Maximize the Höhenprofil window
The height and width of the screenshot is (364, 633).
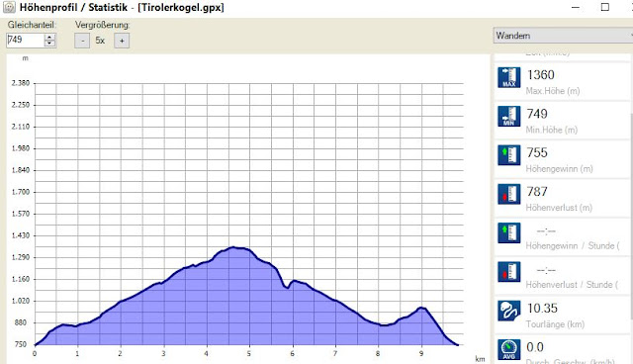tap(604, 7)
